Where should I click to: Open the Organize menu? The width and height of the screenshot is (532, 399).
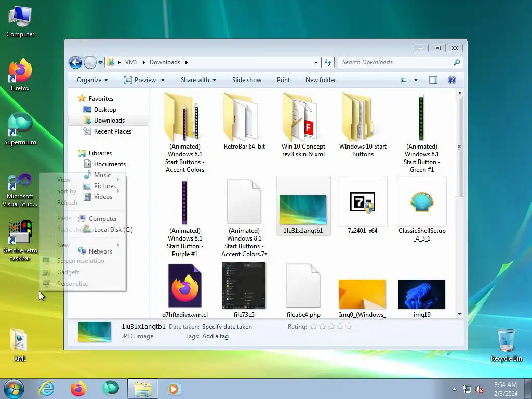coord(92,80)
